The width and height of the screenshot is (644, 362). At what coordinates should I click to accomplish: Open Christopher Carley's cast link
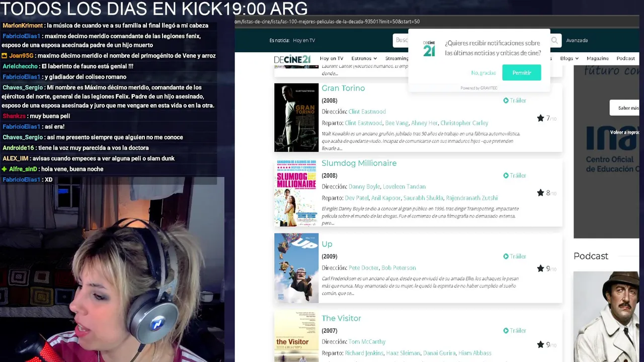click(464, 123)
